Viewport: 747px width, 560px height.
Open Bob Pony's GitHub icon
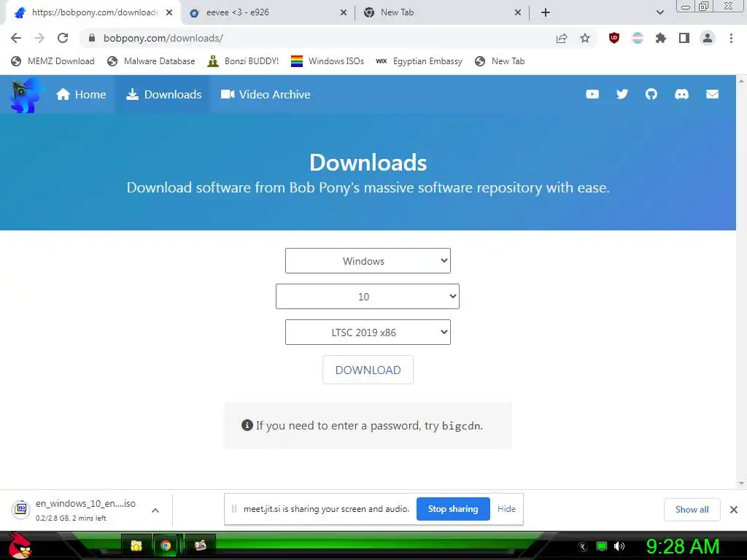(x=651, y=94)
